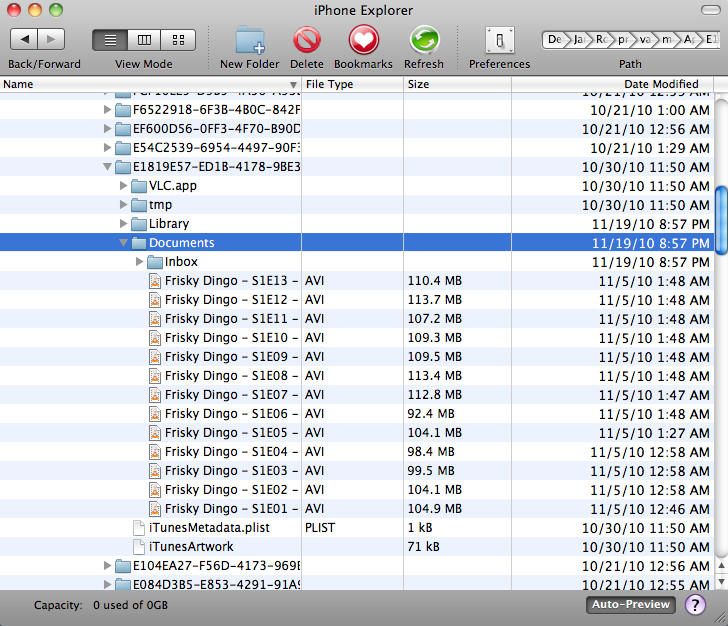728x626 pixels.
Task: Select the 'pr' path segment
Action: [x=624, y=40]
